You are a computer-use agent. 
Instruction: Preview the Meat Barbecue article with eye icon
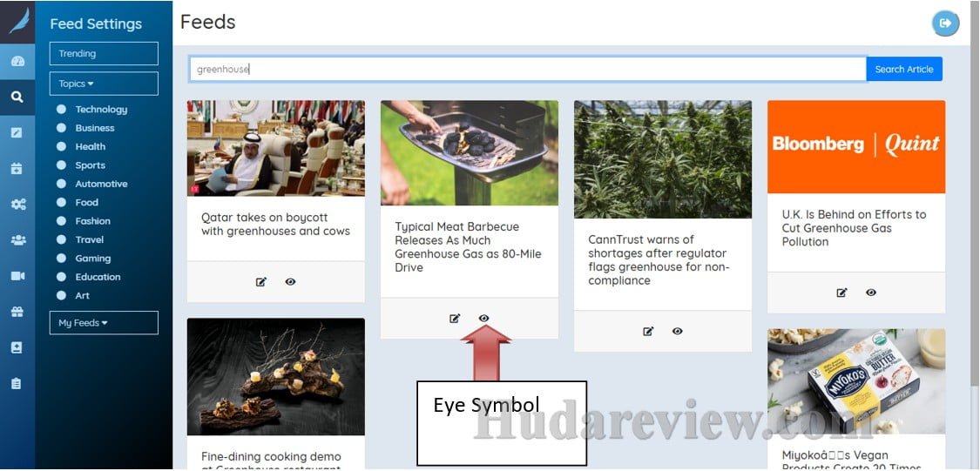483,318
